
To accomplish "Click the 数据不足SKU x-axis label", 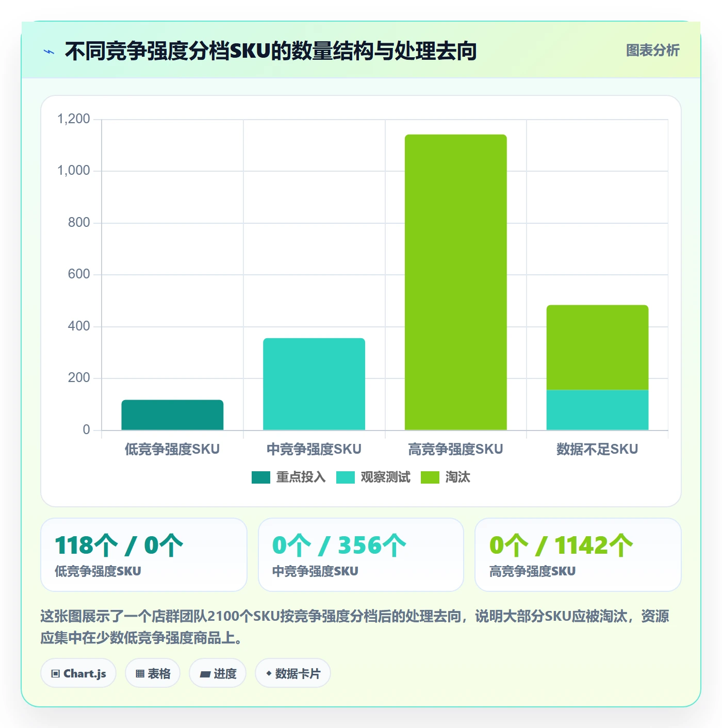I will (597, 449).
